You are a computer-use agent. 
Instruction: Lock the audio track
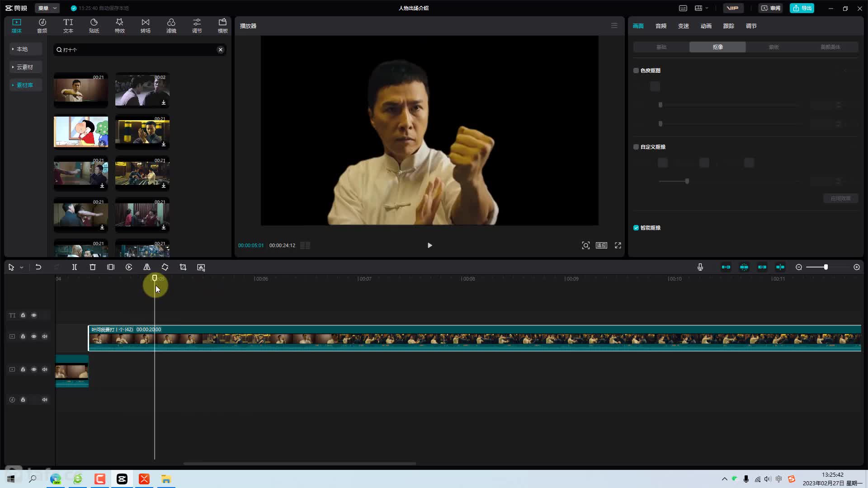point(23,400)
